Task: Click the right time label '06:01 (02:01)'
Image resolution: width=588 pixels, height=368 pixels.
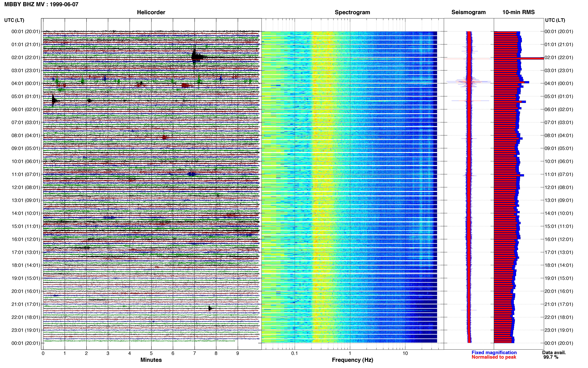Action: coord(559,109)
